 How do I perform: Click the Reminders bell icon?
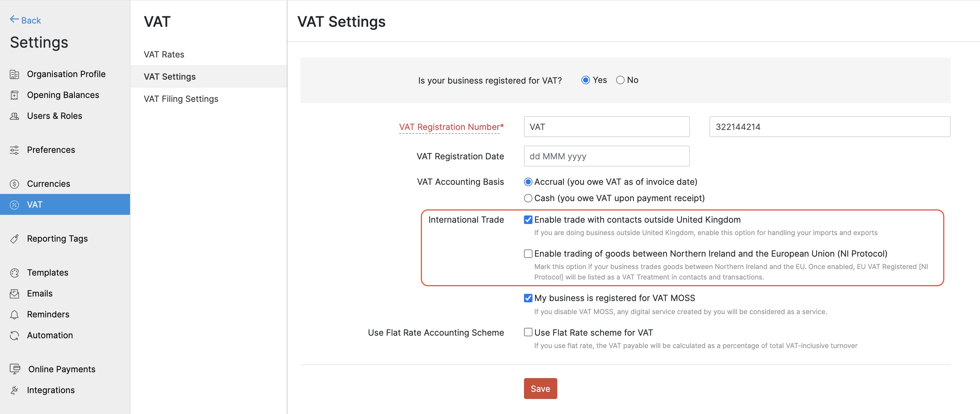tap(15, 314)
